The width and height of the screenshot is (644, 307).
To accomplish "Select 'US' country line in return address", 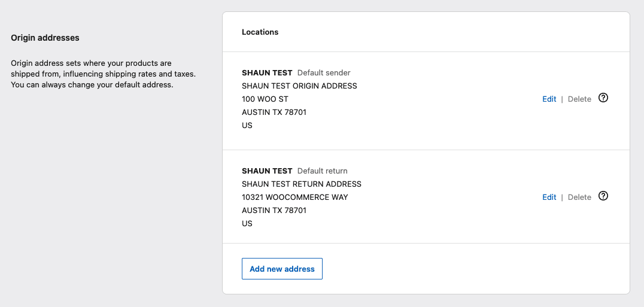I will click(x=247, y=223).
